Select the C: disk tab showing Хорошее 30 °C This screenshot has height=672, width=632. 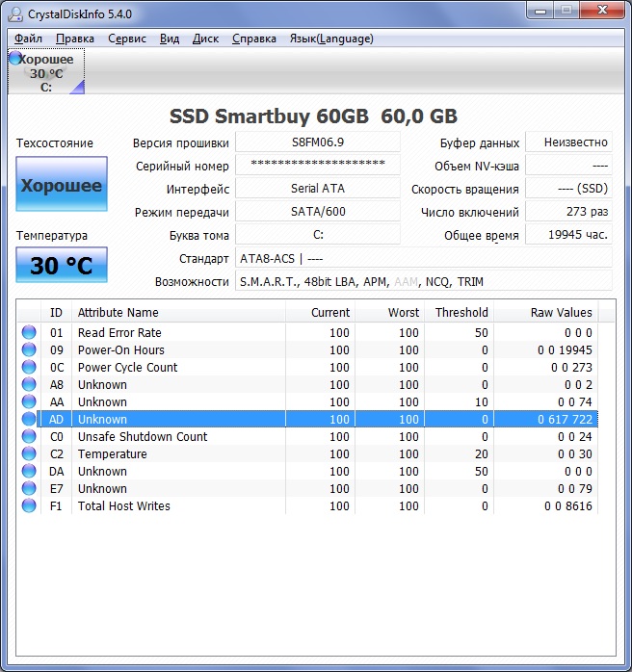[x=46, y=71]
